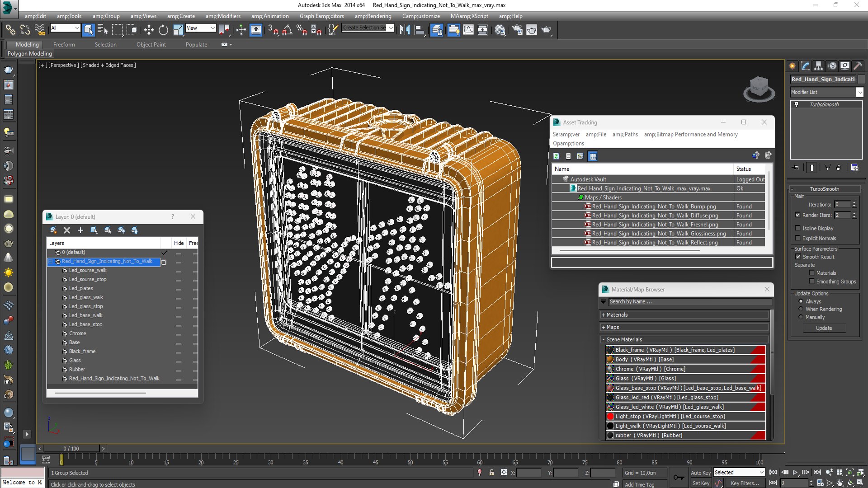
Task: Expand the Materials rollout in Material Browser
Action: (617, 315)
